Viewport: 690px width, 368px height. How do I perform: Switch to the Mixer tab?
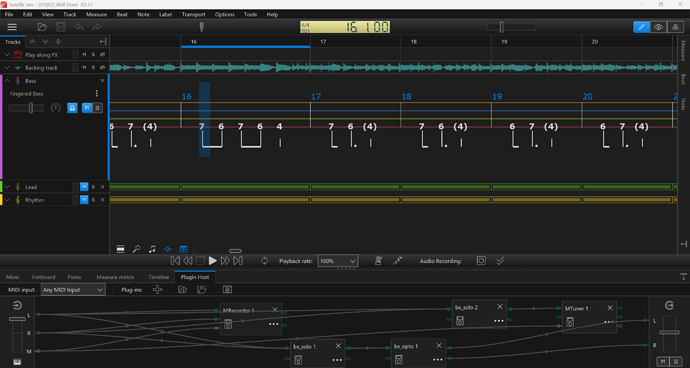click(x=13, y=277)
